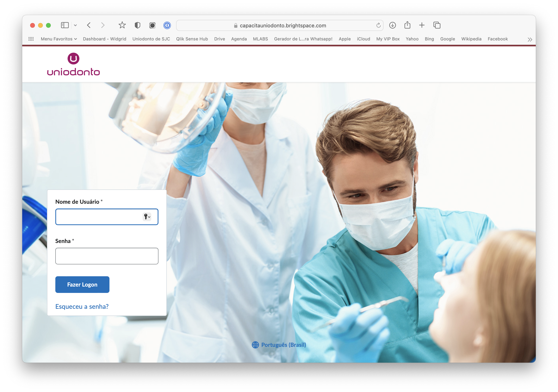Click the camera extension icon
Image resolution: width=558 pixels, height=392 pixels.
[152, 25]
